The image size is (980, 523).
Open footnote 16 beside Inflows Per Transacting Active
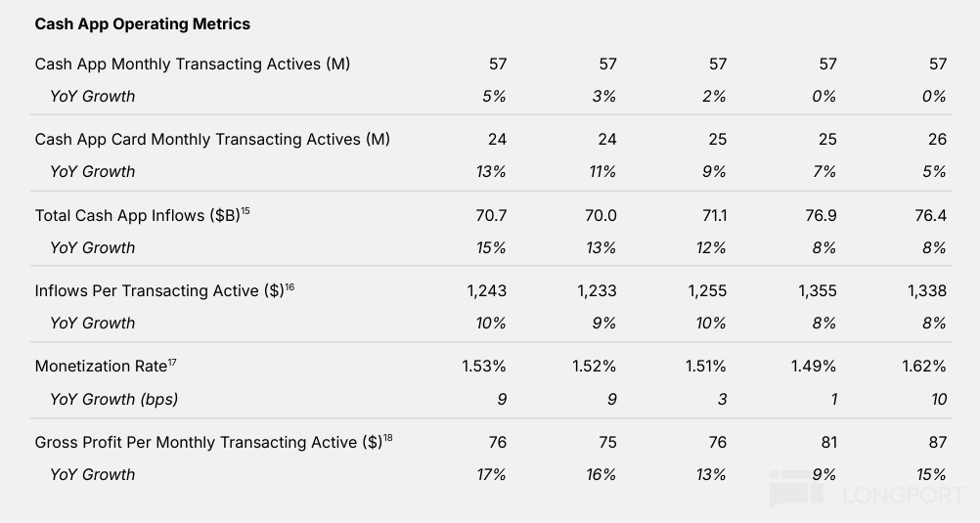(290, 286)
